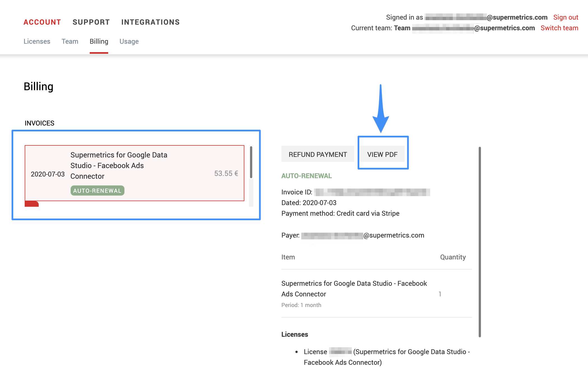Open the SUPPORT menu
This screenshot has width=588, height=381.
(x=91, y=22)
